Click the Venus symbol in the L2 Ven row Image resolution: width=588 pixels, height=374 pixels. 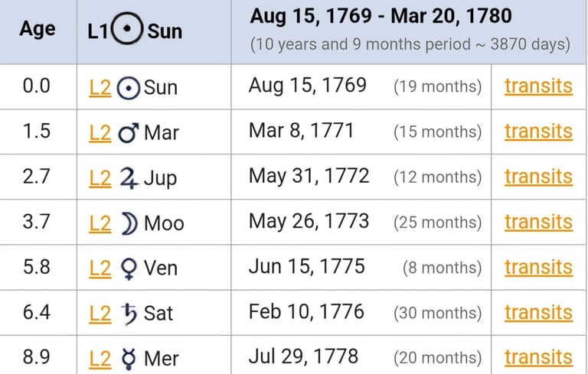coord(127,268)
